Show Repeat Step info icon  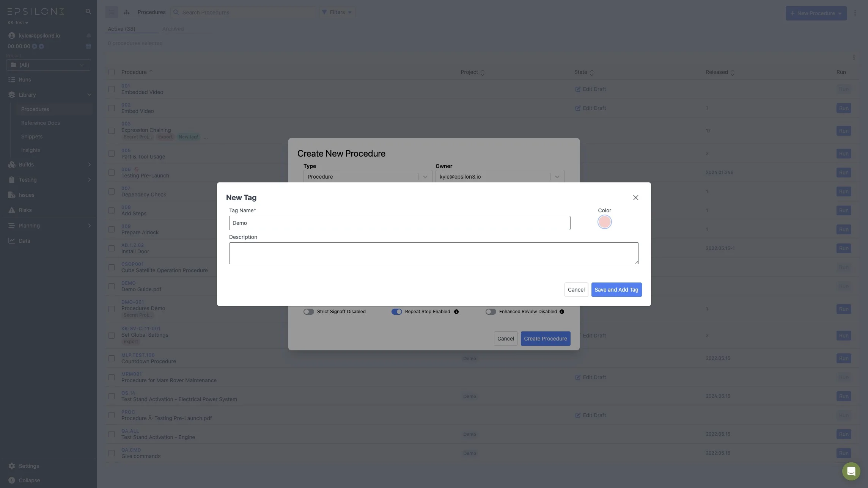[x=456, y=312]
